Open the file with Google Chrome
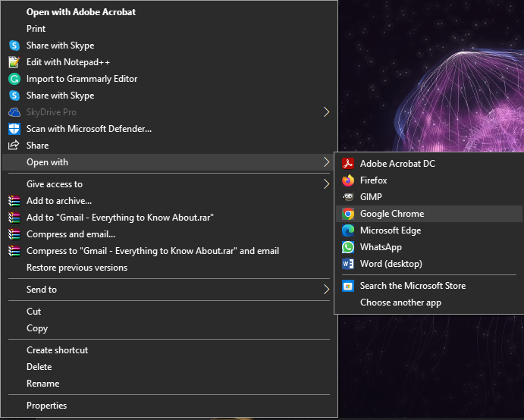The image size is (524, 420). pos(429,214)
